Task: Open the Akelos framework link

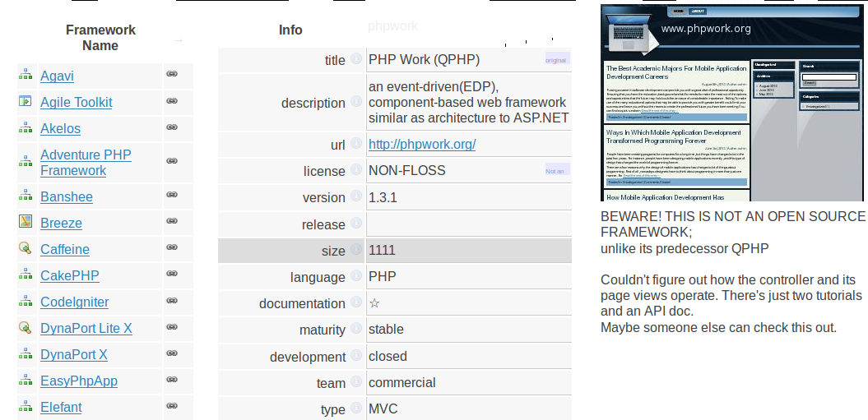Action: pos(60,128)
